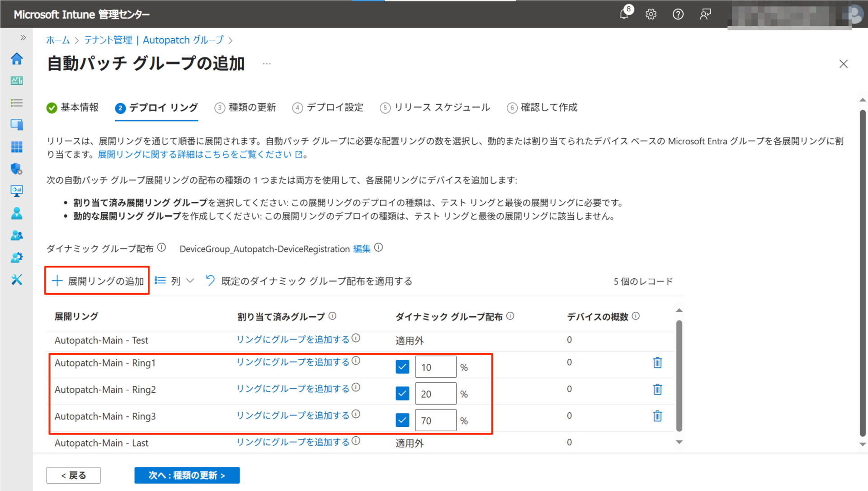
Task: Open the Apps grid icon
Action: (17, 147)
